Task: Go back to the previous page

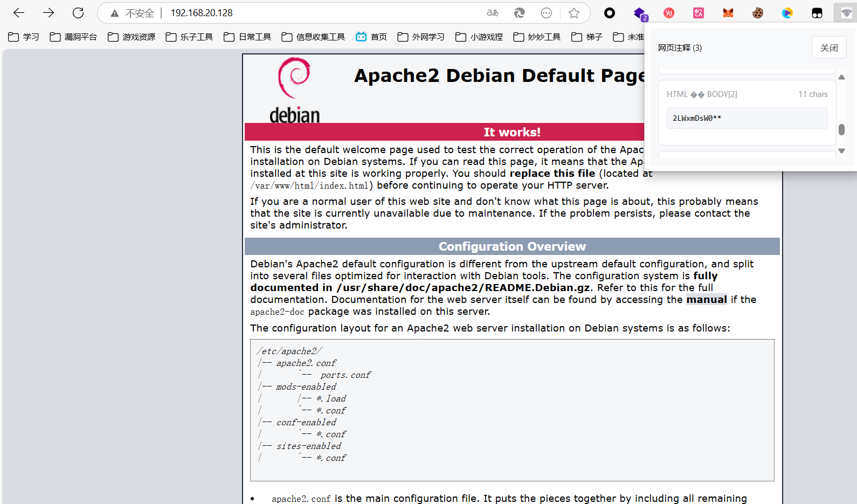Action: (x=19, y=13)
